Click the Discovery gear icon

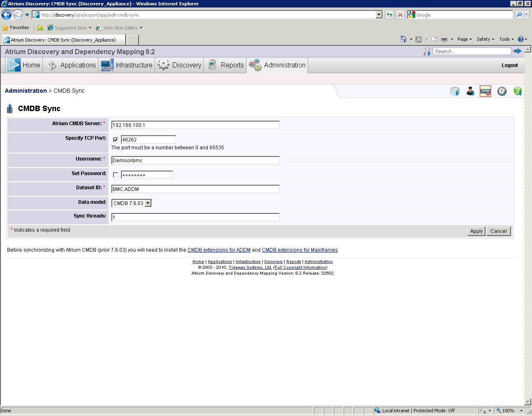[164, 65]
